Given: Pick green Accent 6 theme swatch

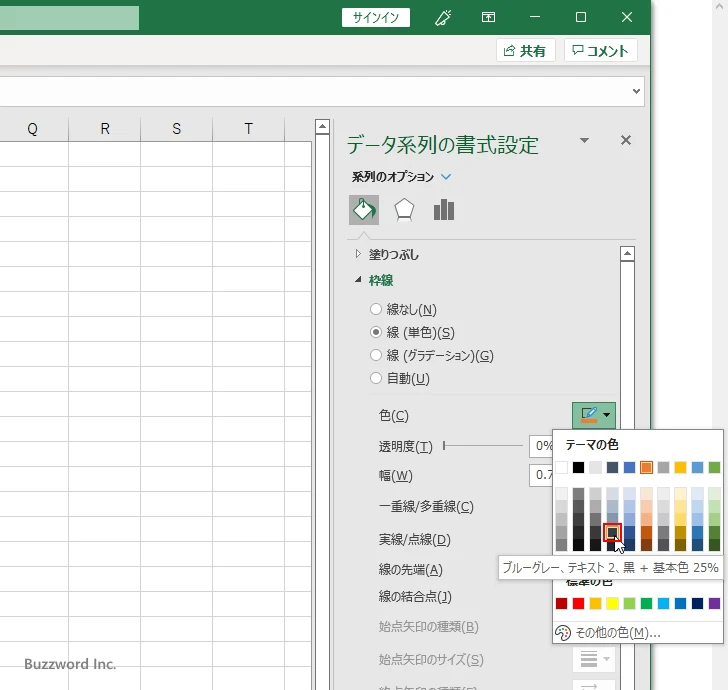Looking at the screenshot, I should 714,467.
